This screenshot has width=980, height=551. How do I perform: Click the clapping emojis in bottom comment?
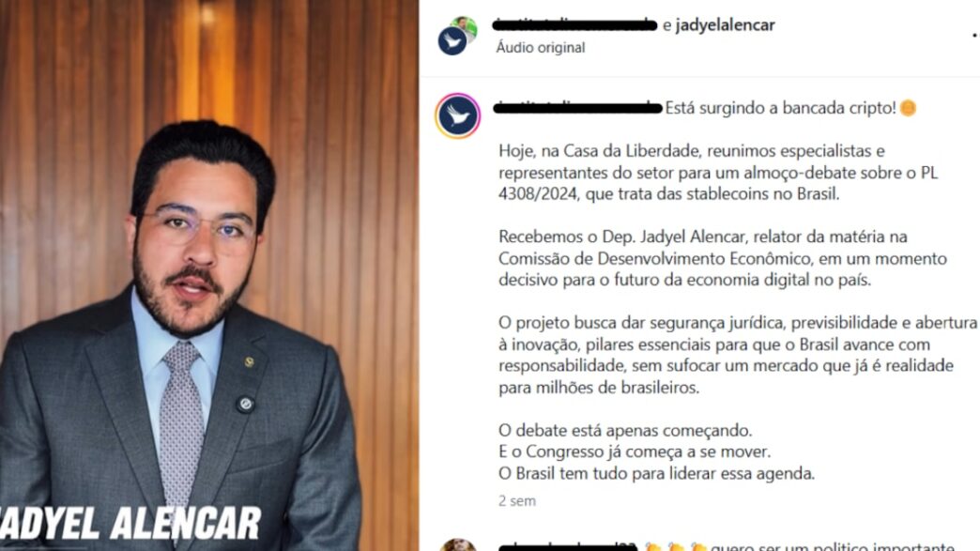[676, 546]
